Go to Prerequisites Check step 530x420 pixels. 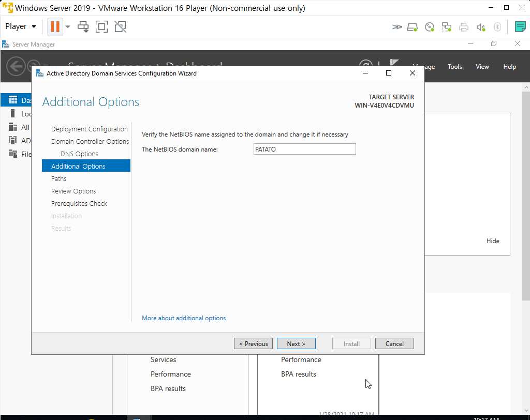[79, 204]
